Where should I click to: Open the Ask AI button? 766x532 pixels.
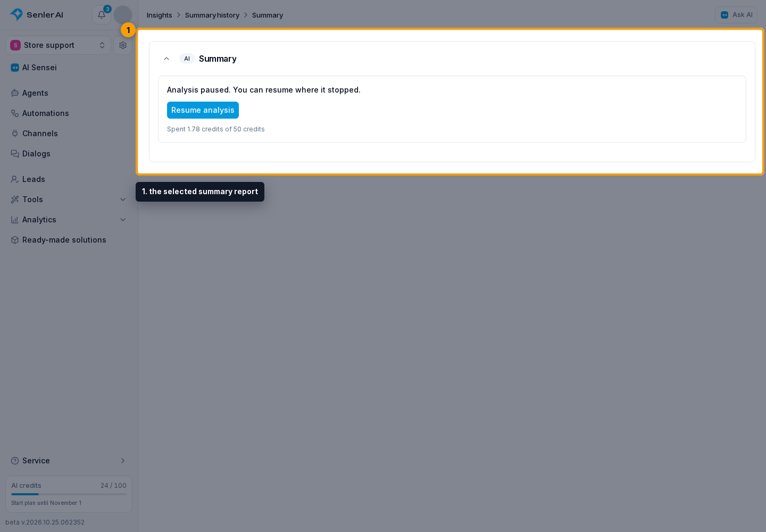[x=736, y=15]
